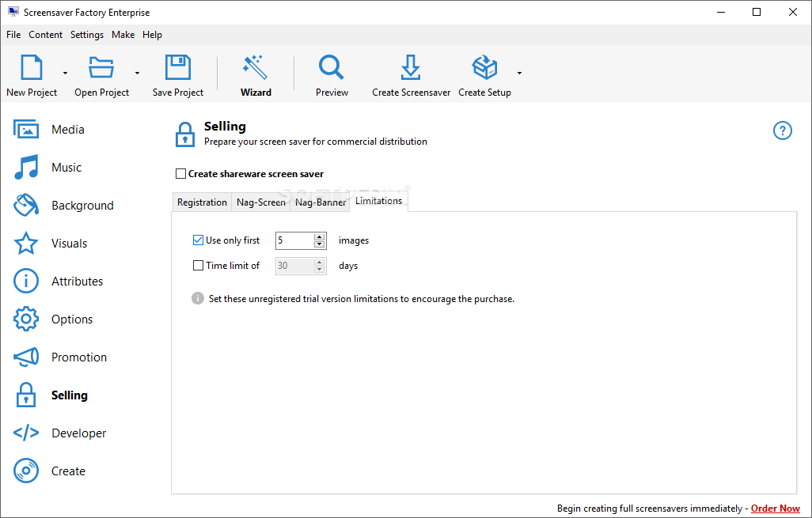This screenshot has width=812, height=518.
Task: Expand the Create Setup dropdown arrow
Action: pyautogui.click(x=519, y=73)
